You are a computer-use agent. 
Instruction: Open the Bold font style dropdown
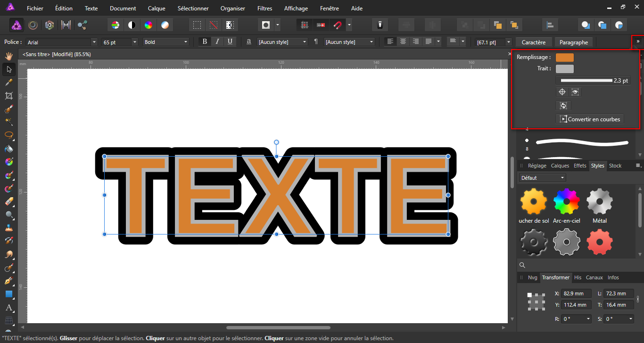(x=165, y=42)
